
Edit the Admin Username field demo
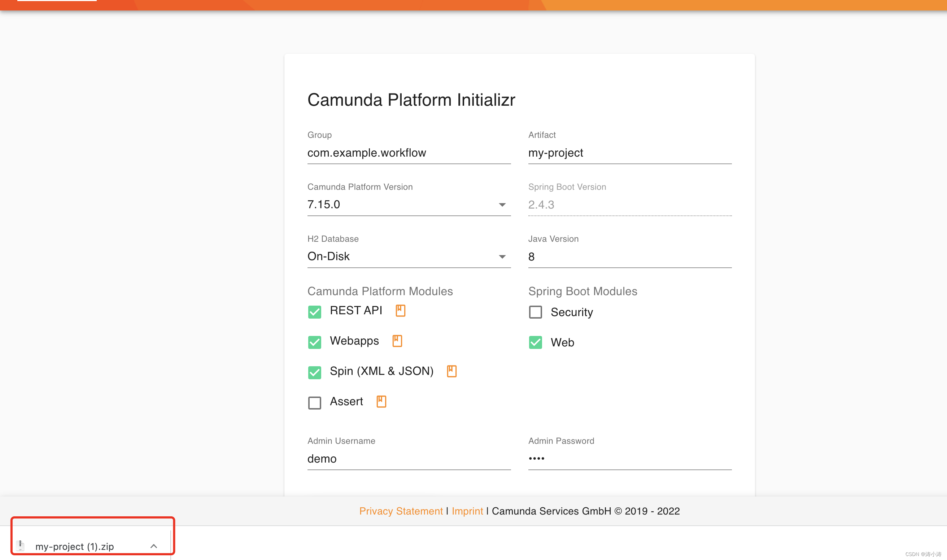[409, 459]
